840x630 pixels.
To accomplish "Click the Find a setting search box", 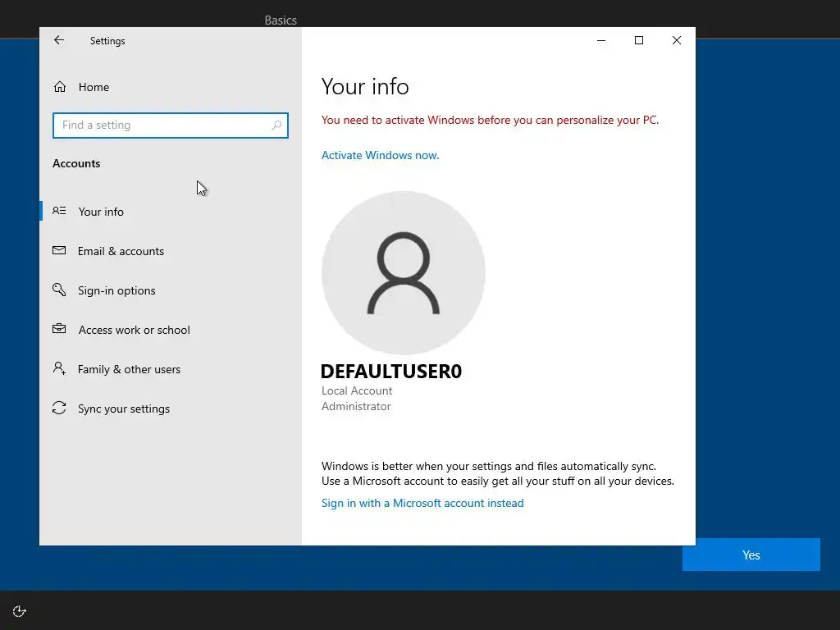I will [x=171, y=126].
